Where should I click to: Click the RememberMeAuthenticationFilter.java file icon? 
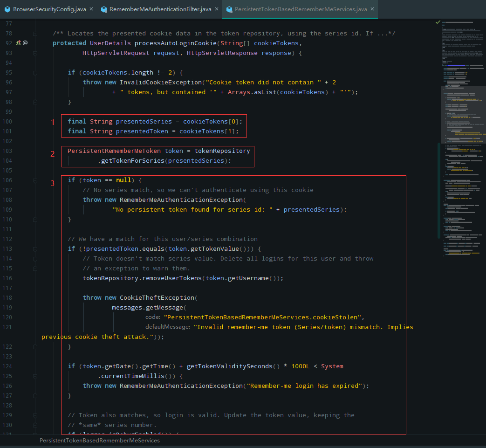tap(104, 9)
